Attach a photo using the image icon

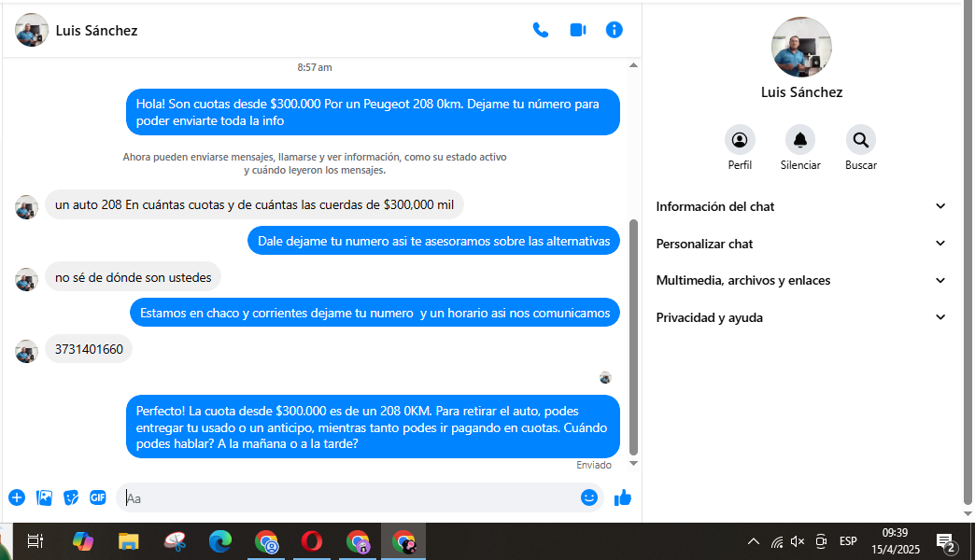[x=44, y=497]
